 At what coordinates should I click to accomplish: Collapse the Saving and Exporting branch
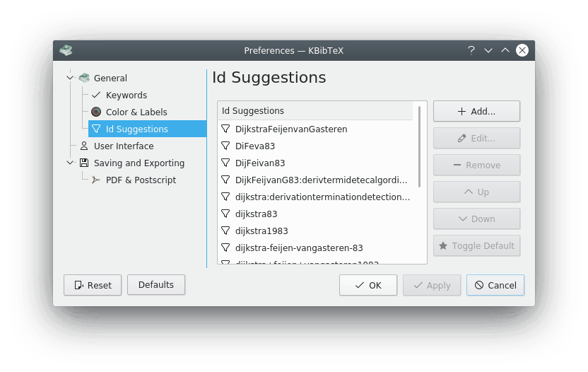coord(70,163)
